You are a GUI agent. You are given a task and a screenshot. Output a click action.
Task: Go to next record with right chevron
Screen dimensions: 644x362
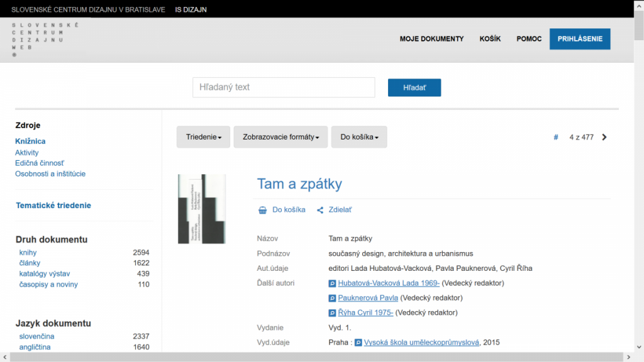[604, 137]
